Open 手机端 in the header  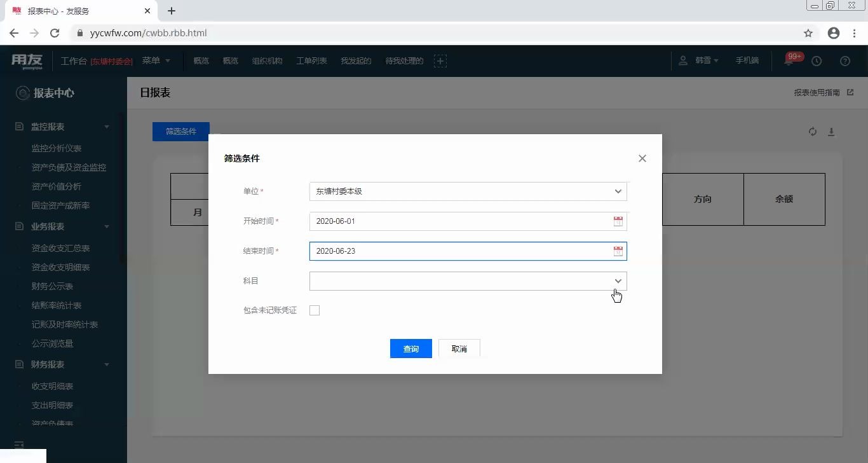747,60
